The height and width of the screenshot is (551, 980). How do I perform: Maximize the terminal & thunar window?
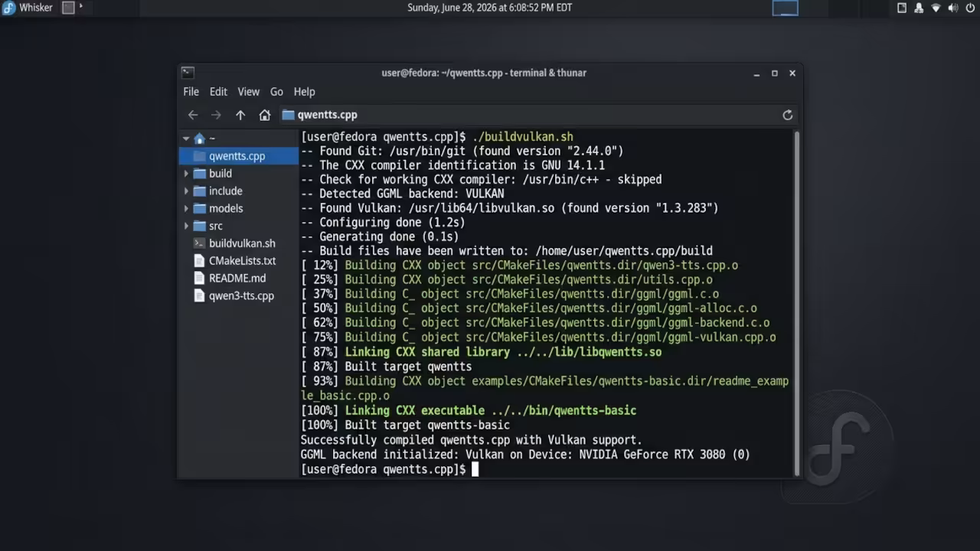click(x=774, y=73)
